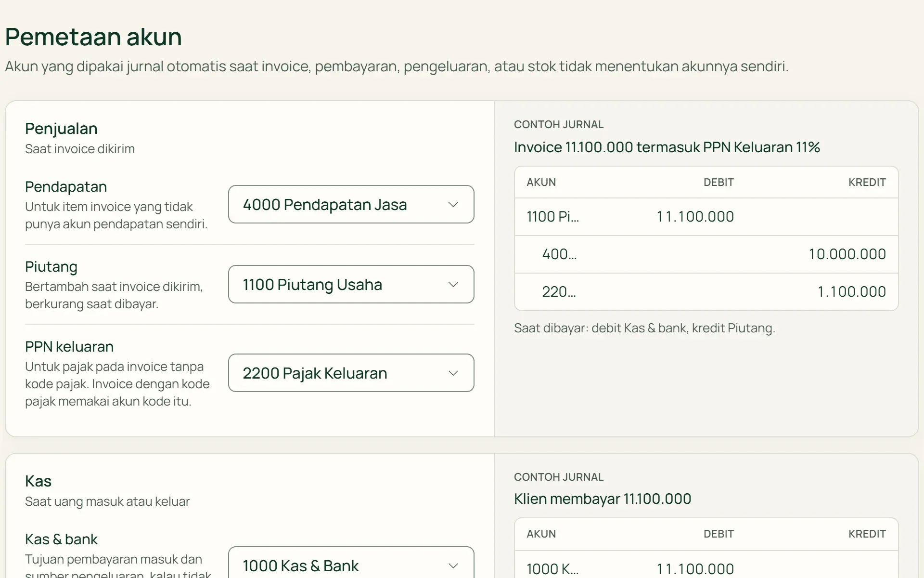The image size is (924, 578).
Task: Click the Piutang field label
Action: click(x=51, y=267)
